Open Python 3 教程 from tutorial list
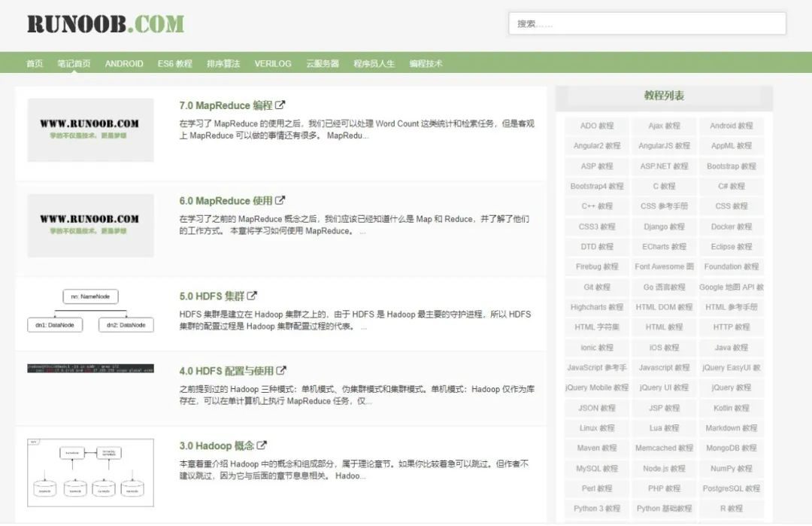 pos(597,509)
